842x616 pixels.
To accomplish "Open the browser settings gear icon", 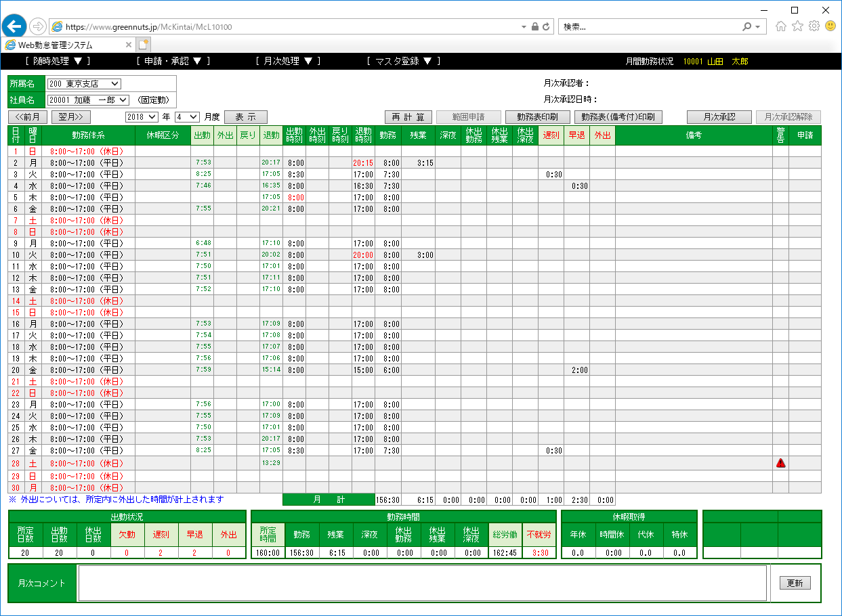I will 814,26.
